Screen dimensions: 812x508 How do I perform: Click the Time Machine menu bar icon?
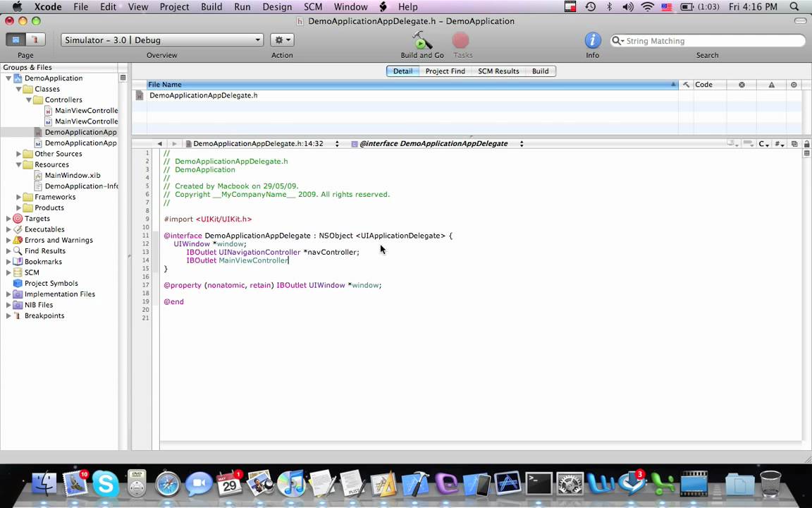tap(590, 7)
